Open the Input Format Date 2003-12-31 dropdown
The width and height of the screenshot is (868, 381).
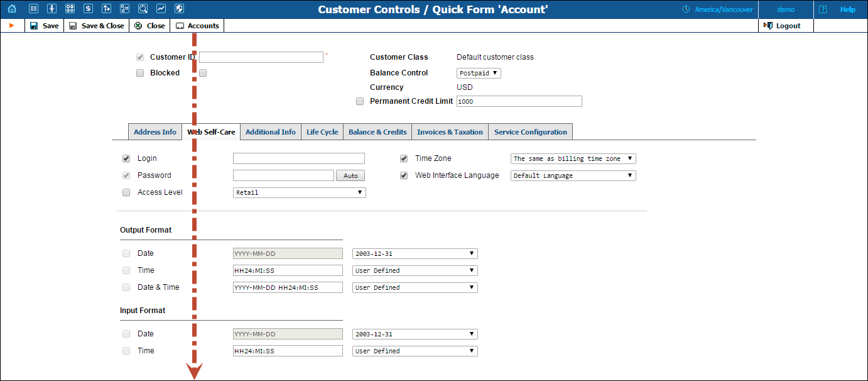pyautogui.click(x=415, y=334)
